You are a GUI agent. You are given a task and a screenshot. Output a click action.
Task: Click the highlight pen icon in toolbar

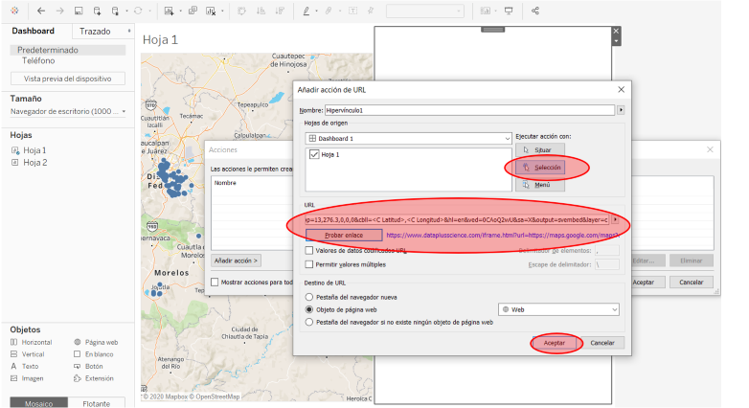306,11
